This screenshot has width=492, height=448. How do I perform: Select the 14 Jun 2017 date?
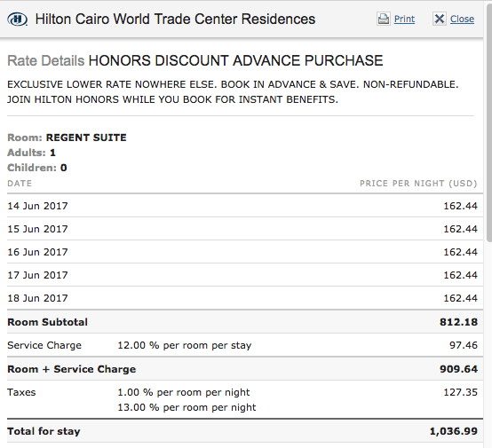tap(37, 206)
